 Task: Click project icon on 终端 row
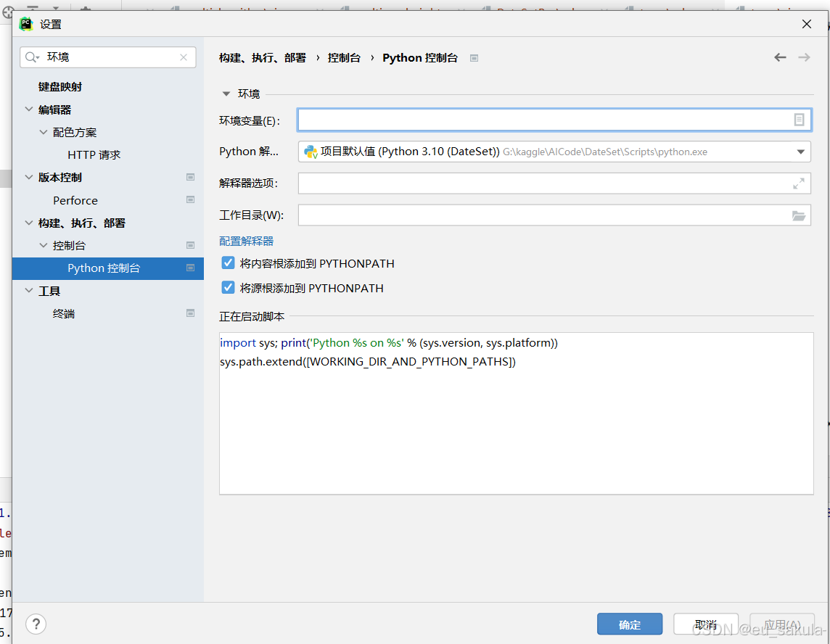coord(191,313)
